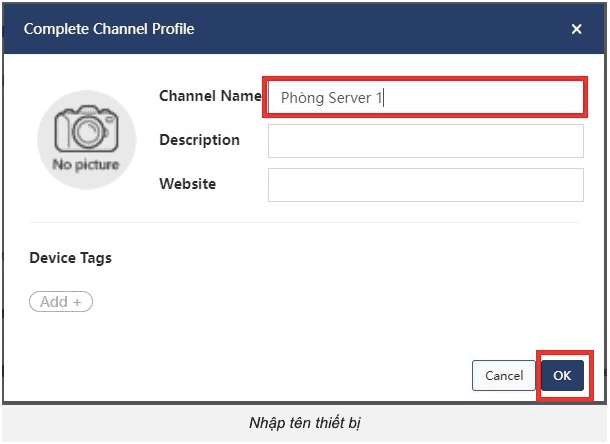610x444 pixels.
Task: Click the plus sign in Add button
Action: coord(77,302)
